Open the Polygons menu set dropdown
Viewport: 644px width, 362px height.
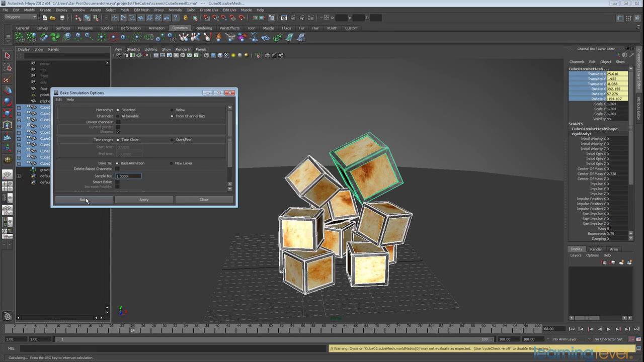(20, 17)
